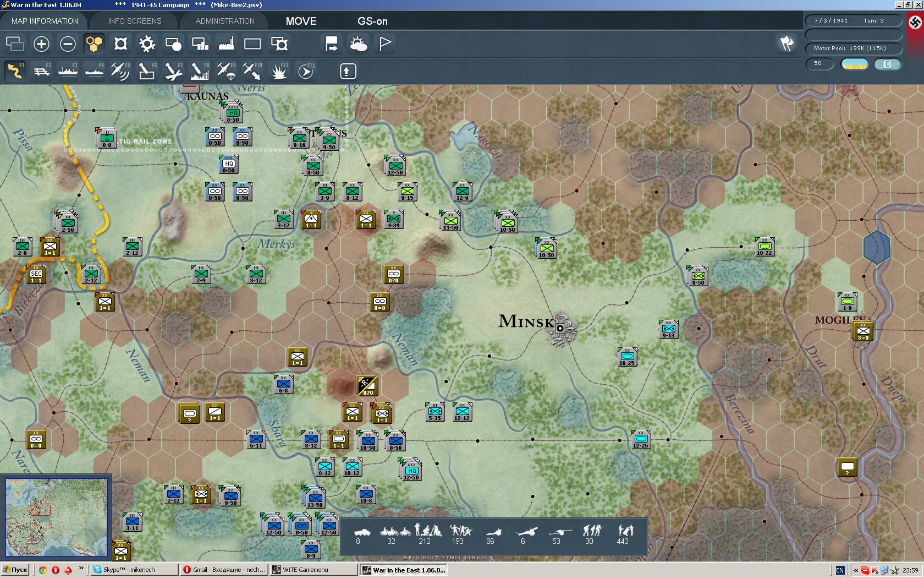
Task: Open Skype mikenech taskbar item
Action: 134,570
